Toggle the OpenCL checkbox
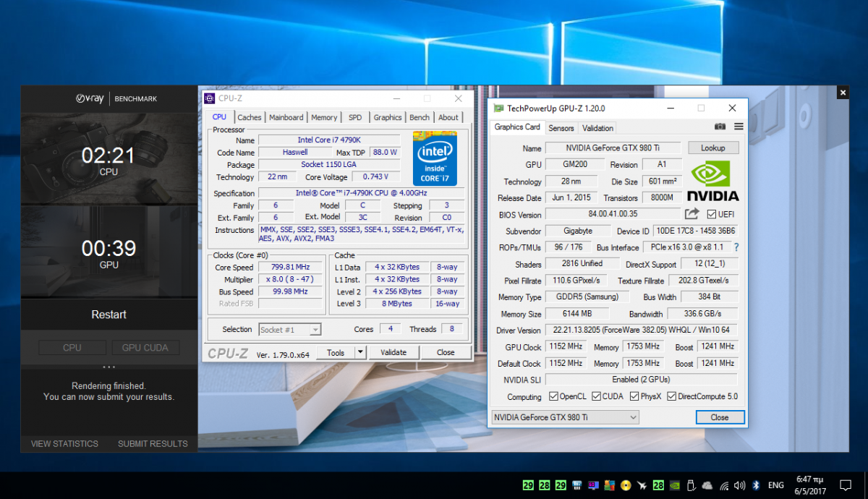The height and width of the screenshot is (499, 868). 553,396
